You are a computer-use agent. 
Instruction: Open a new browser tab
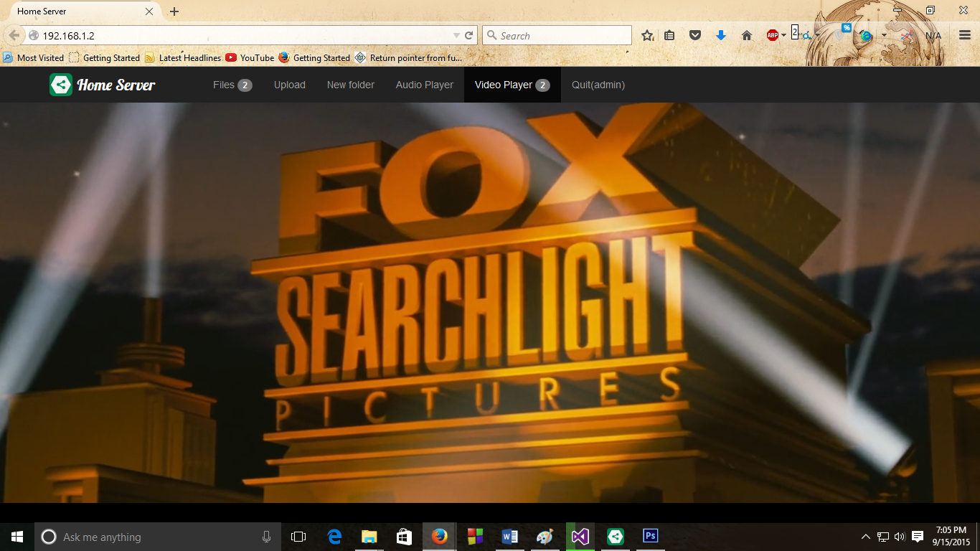[x=174, y=11]
